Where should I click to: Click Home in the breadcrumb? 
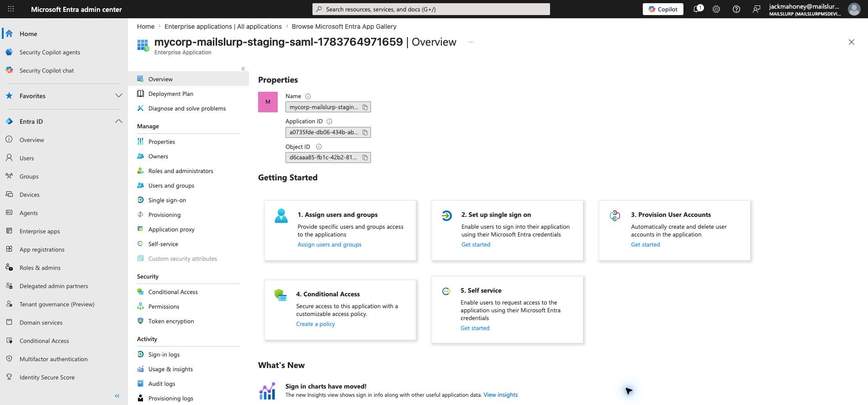(146, 26)
